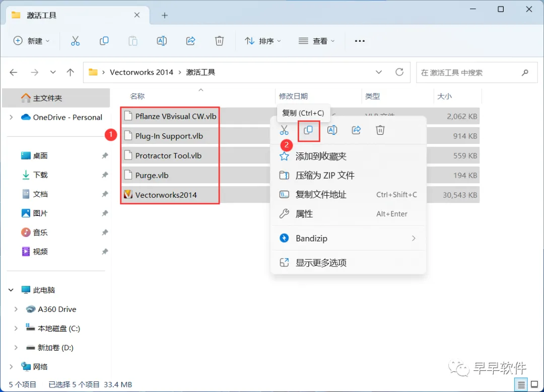Image resolution: width=544 pixels, height=392 pixels.
Task: Click the toolbar Paste clipboard icon
Action: [133, 41]
